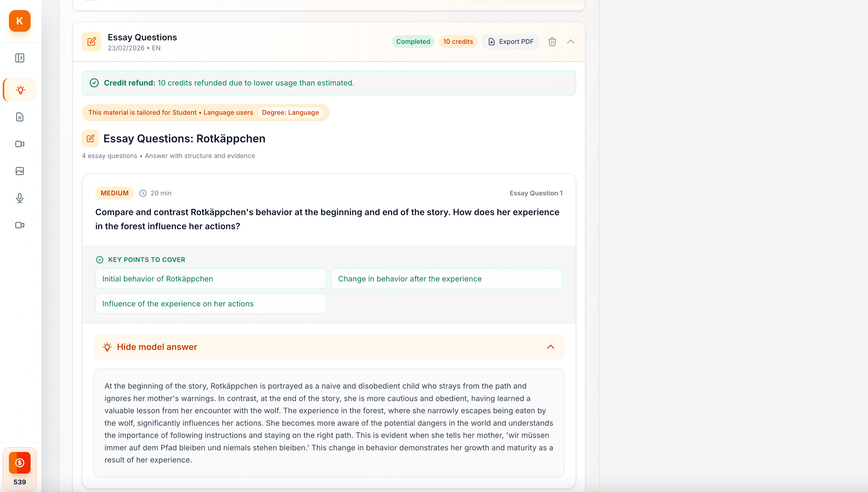Image resolution: width=868 pixels, height=492 pixels.
Task: Click the trash icon to delete Essay Questions
Action: tap(552, 41)
